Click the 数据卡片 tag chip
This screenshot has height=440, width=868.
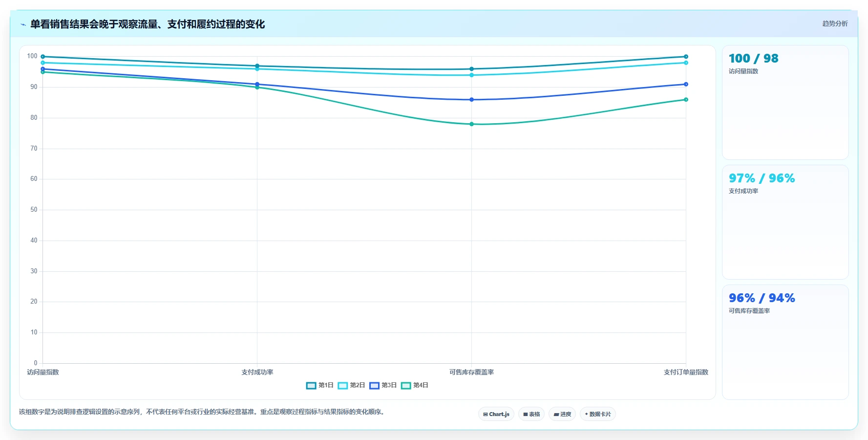pyautogui.click(x=597, y=414)
